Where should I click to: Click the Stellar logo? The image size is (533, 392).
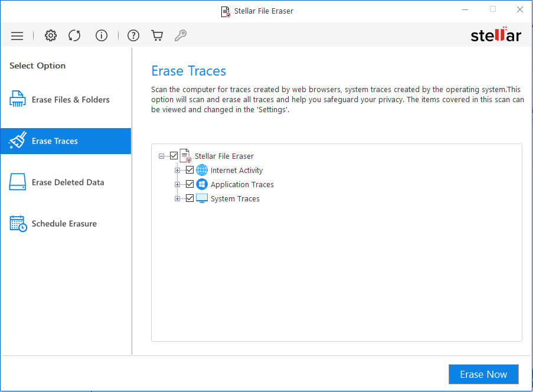click(x=496, y=35)
